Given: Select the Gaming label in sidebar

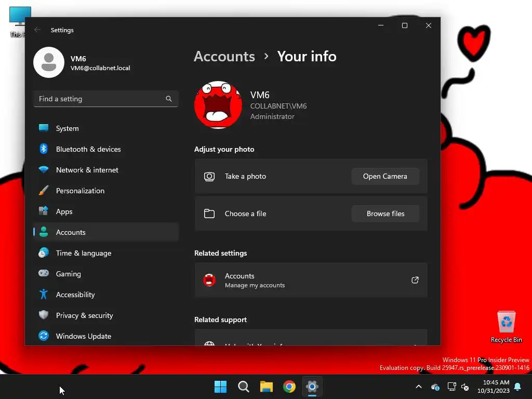Looking at the screenshot, I should coord(68,274).
